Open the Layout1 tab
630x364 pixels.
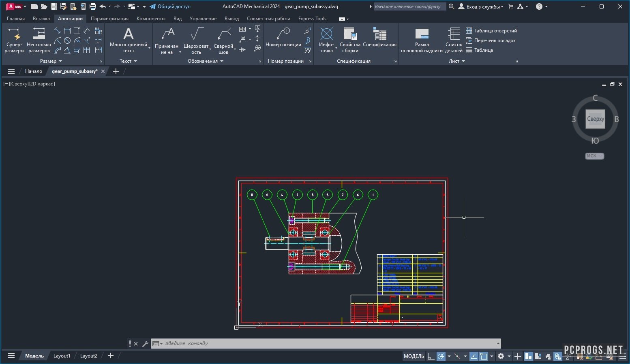(62, 355)
